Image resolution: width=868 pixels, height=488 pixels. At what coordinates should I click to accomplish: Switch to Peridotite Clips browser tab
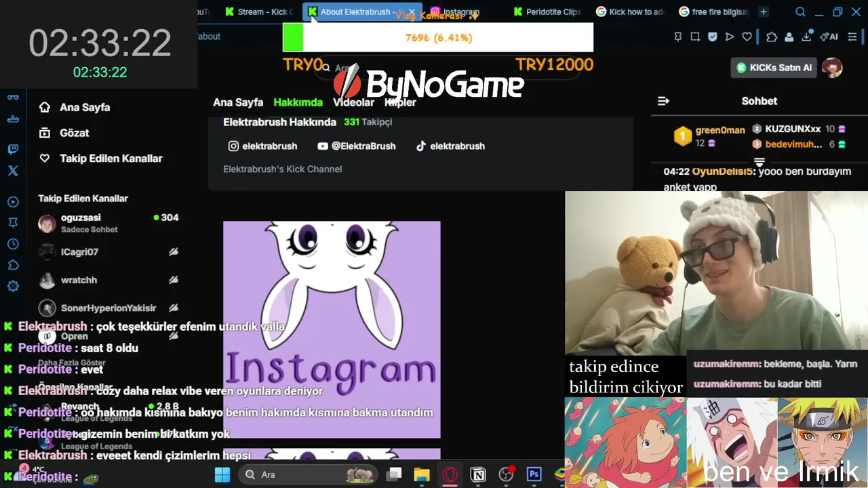point(548,12)
